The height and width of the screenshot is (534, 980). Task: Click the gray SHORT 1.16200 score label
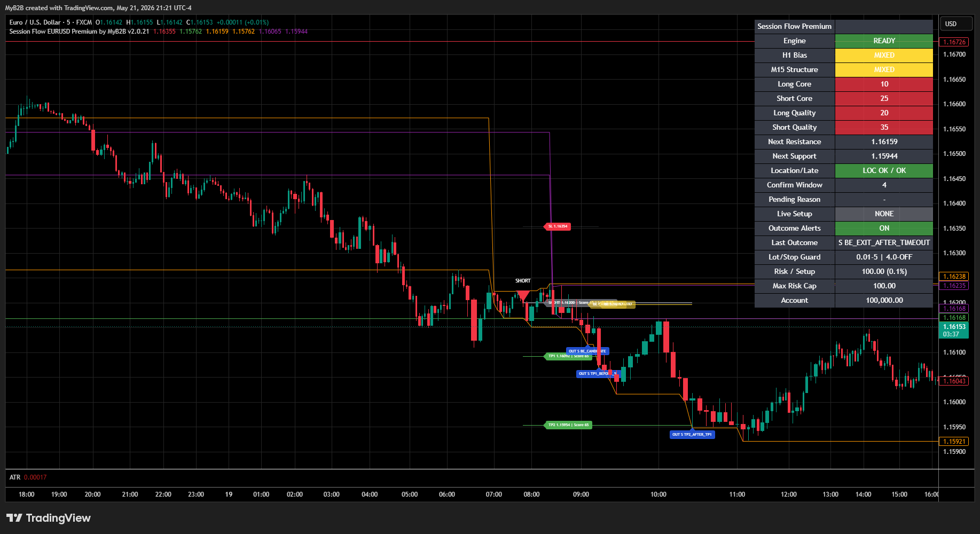568,303
